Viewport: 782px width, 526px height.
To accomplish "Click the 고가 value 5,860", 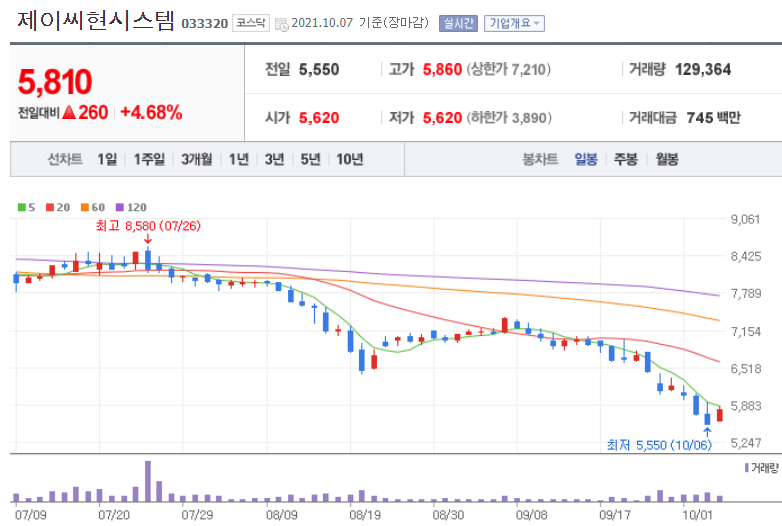I will (442, 69).
